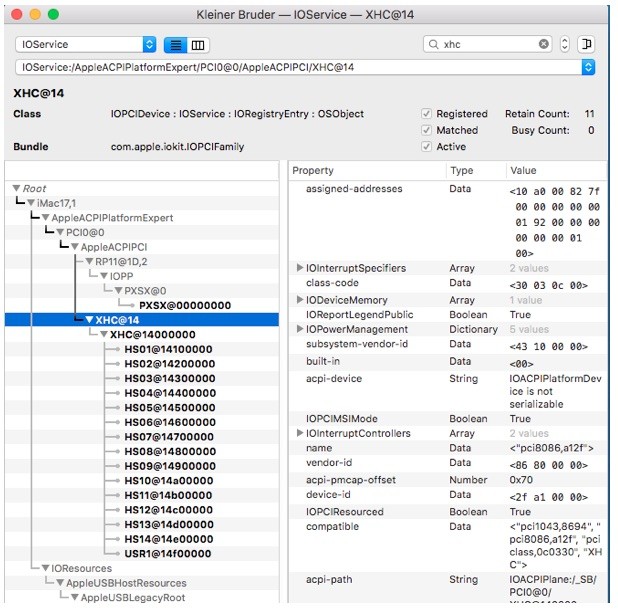The image size is (618, 610).
Task: Toggle the Registered checkbox
Action: [x=428, y=114]
